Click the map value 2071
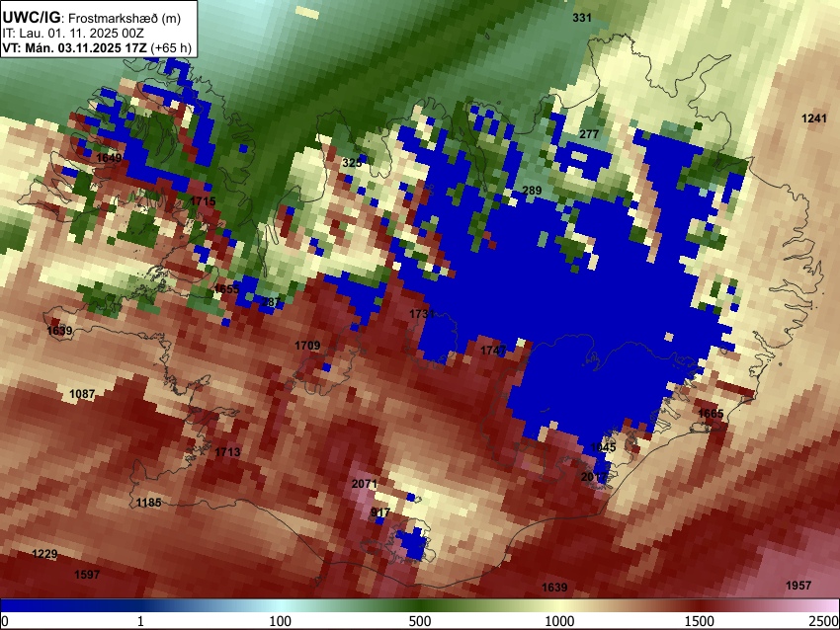This screenshot has width=840, height=630. pyautogui.click(x=365, y=484)
